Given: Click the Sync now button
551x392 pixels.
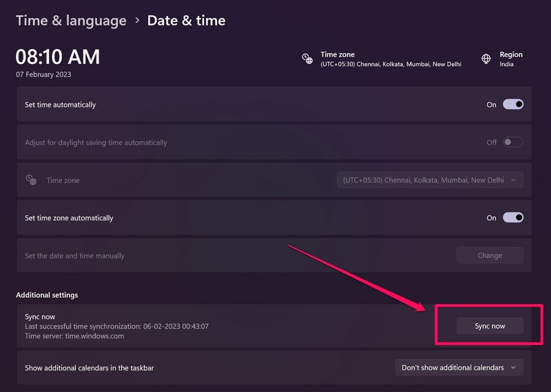Looking at the screenshot, I should (x=490, y=326).
